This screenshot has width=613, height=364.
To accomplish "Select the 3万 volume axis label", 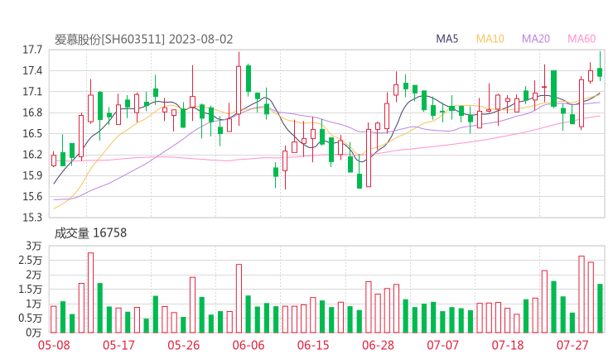I will pyautogui.click(x=34, y=246).
